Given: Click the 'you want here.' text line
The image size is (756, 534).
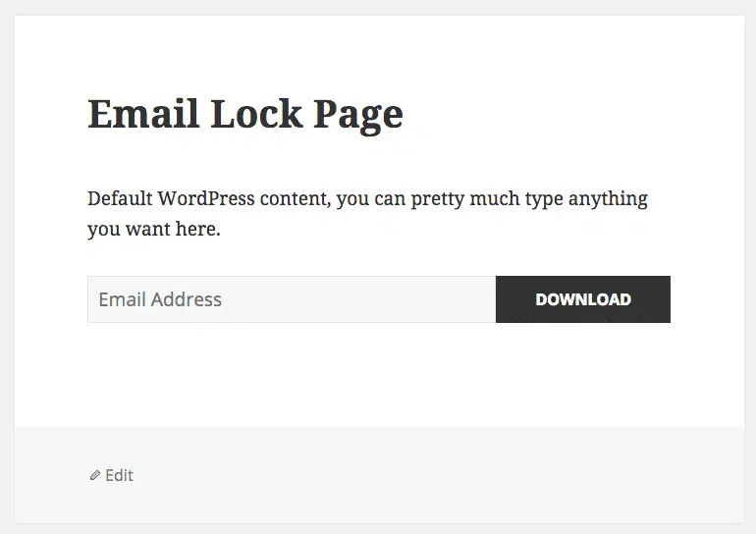Looking at the screenshot, I should 154,230.
